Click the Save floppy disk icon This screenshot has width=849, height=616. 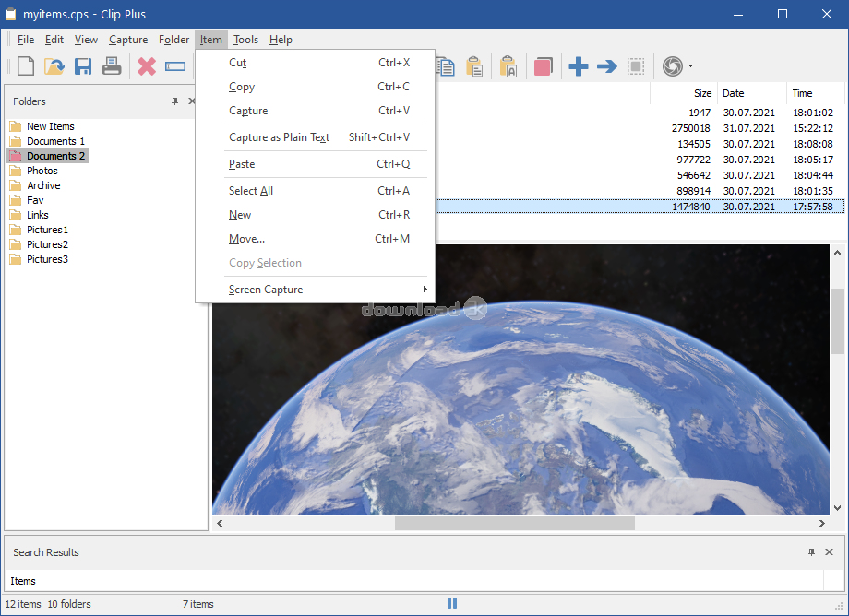[83, 66]
